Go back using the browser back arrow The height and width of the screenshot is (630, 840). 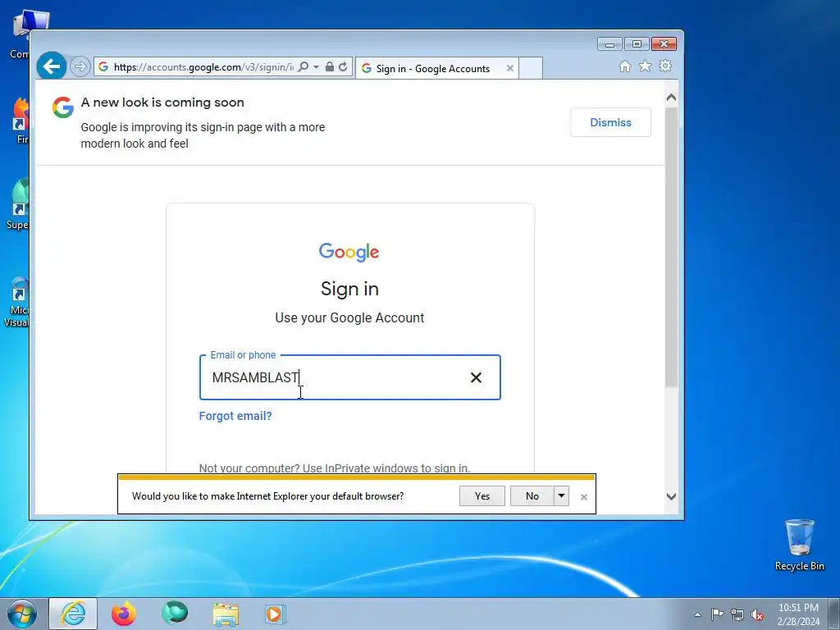coord(52,66)
